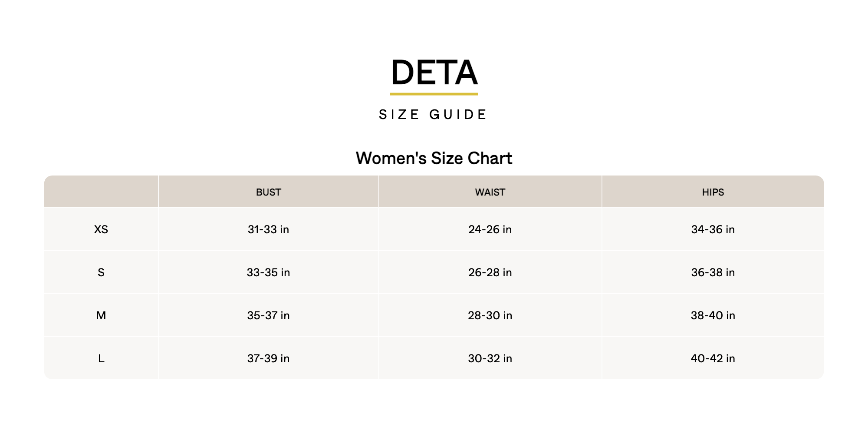Screen dimensions: 868x437
Task: Click the S bust 33-35 in cell
Action: [268, 272]
